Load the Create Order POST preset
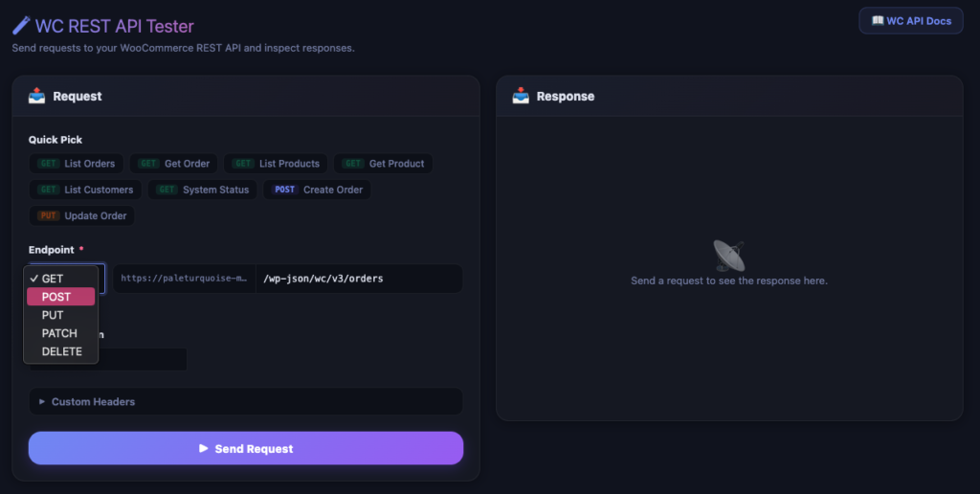Image resolution: width=980 pixels, height=494 pixels. [318, 190]
